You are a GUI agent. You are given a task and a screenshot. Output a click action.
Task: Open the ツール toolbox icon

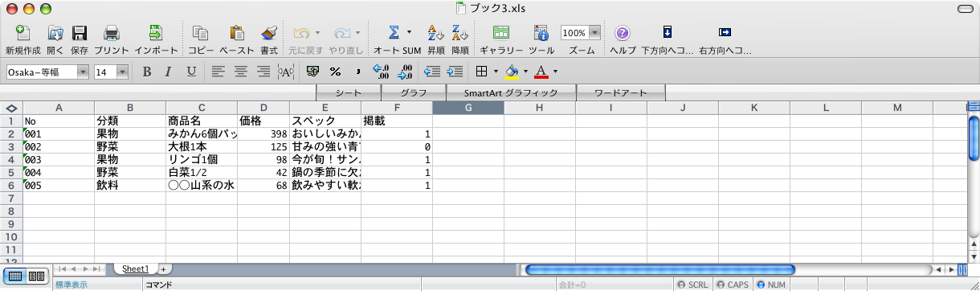541,34
